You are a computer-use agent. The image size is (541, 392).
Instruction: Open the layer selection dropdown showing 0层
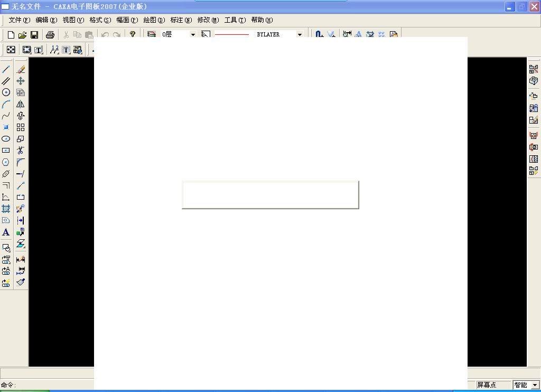tap(192, 34)
